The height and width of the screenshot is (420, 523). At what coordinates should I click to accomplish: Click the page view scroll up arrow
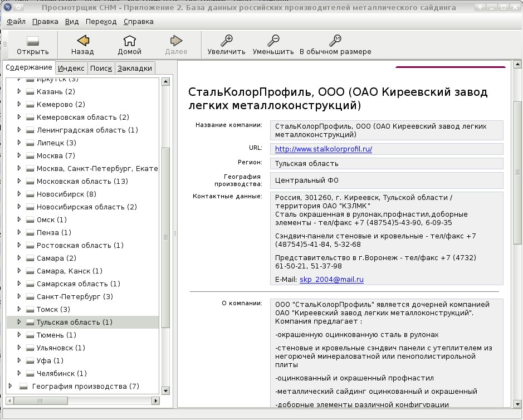tap(517, 64)
